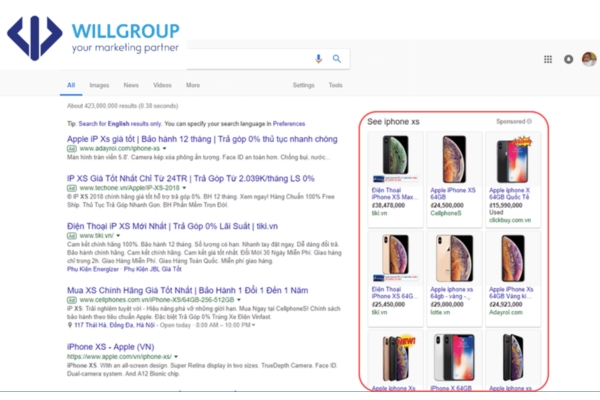This screenshot has width=600, height=400.
Task: Open the search Tools menu
Action: point(335,85)
